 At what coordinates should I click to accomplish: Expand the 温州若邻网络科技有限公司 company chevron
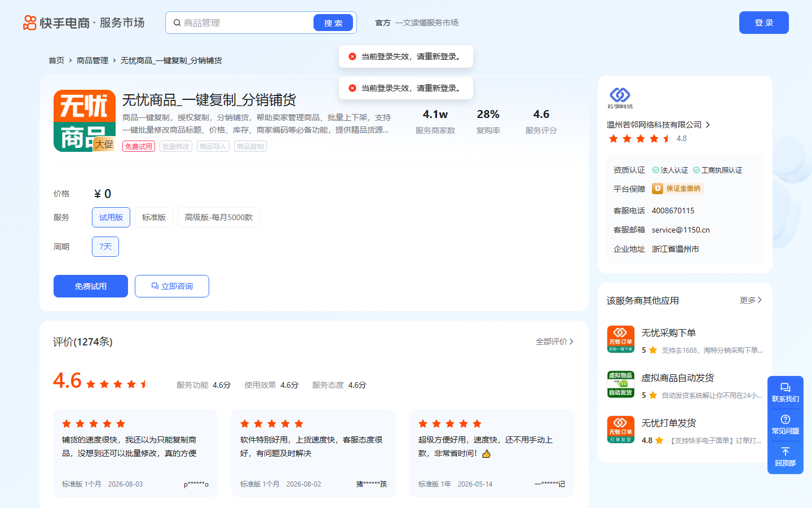[x=708, y=125]
